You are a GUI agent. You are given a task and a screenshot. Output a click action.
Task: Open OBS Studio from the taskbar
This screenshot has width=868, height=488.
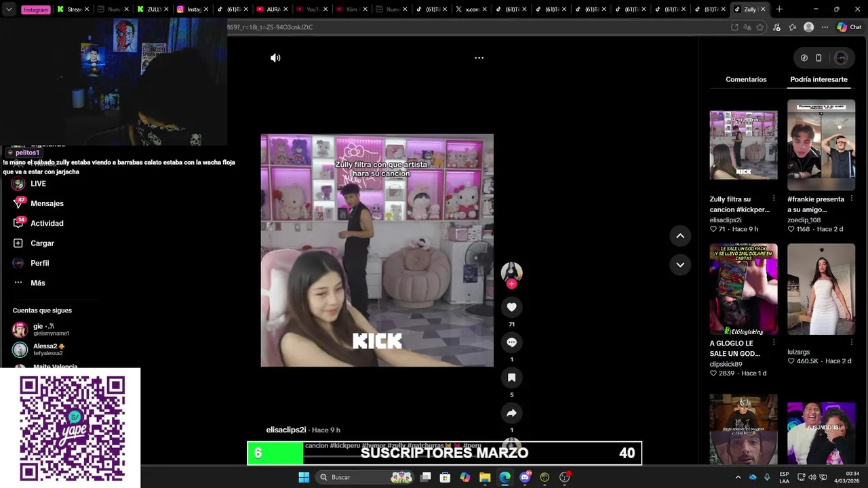point(564,477)
